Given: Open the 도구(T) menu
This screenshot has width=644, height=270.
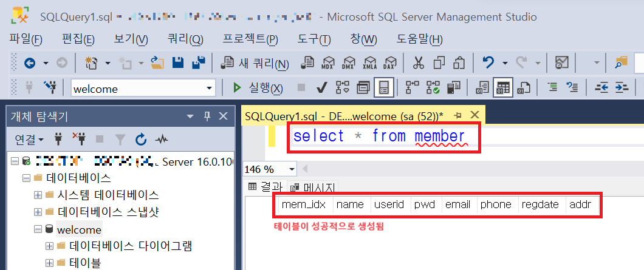Looking at the screenshot, I should click(314, 39).
